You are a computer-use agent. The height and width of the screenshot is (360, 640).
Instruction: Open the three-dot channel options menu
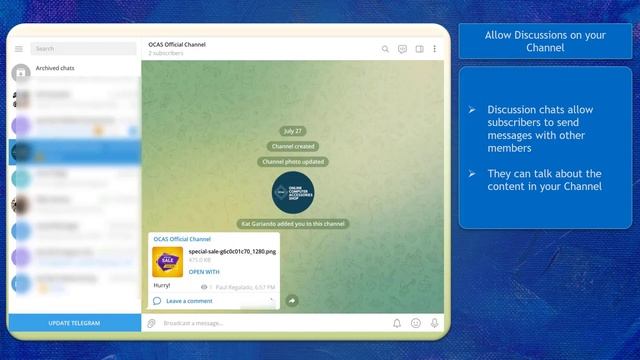(x=435, y=49)
